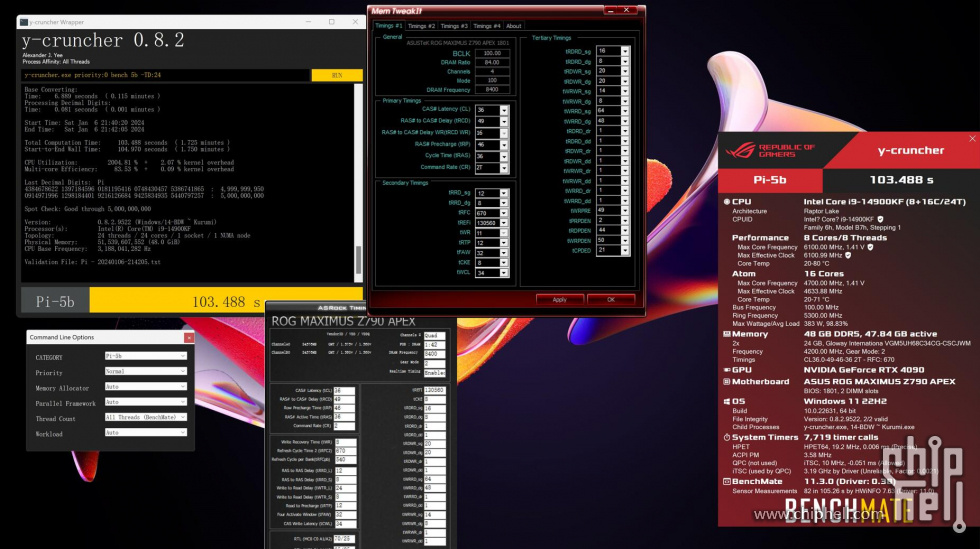The image size is (980, 549).
Task: Click the yellow 103.488 s result bar
Action: (226, 301)
